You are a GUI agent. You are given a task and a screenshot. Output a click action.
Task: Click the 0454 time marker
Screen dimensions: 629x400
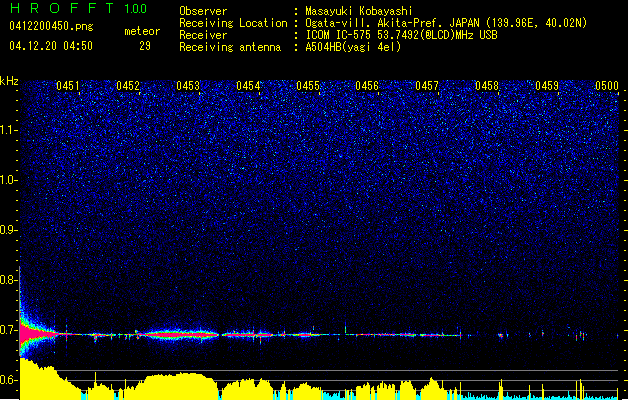pyautogui.click(x=248, y=86)
